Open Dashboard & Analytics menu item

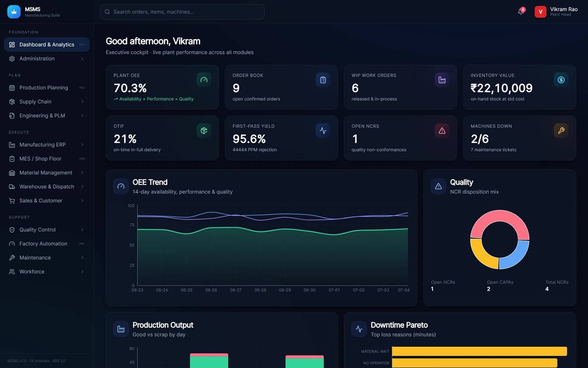click(x=47, y=45)
